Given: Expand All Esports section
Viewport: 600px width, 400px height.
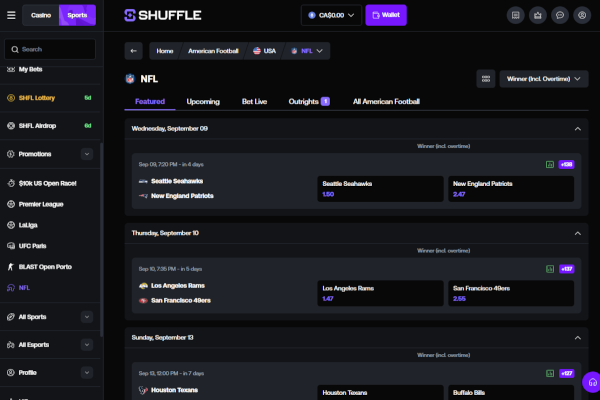Looking at the screenshot, I should coord(87,345).
